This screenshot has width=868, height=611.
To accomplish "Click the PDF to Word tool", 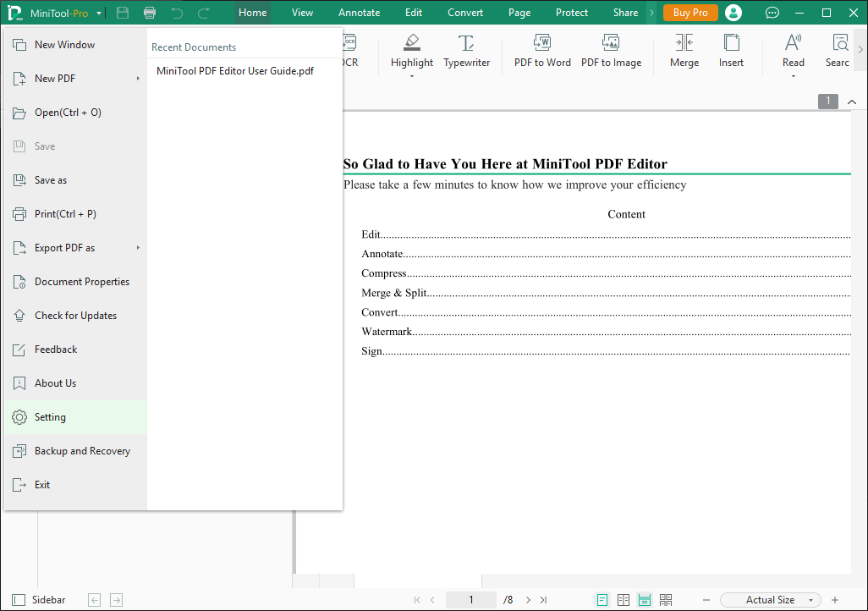I will click(542, 52).
